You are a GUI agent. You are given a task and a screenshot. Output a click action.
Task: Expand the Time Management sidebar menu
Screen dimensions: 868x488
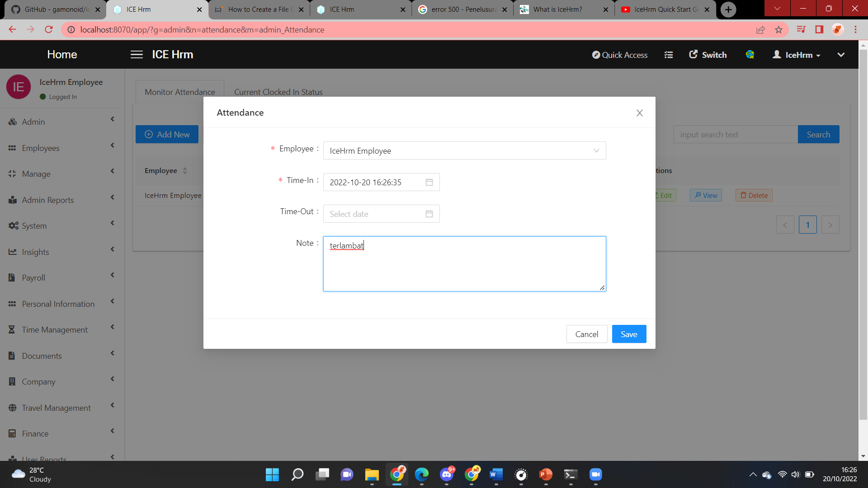tap(61, 330)
